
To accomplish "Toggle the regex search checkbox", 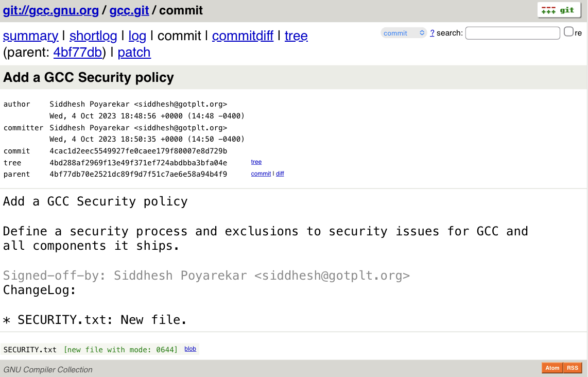I will tap(568, 32).
